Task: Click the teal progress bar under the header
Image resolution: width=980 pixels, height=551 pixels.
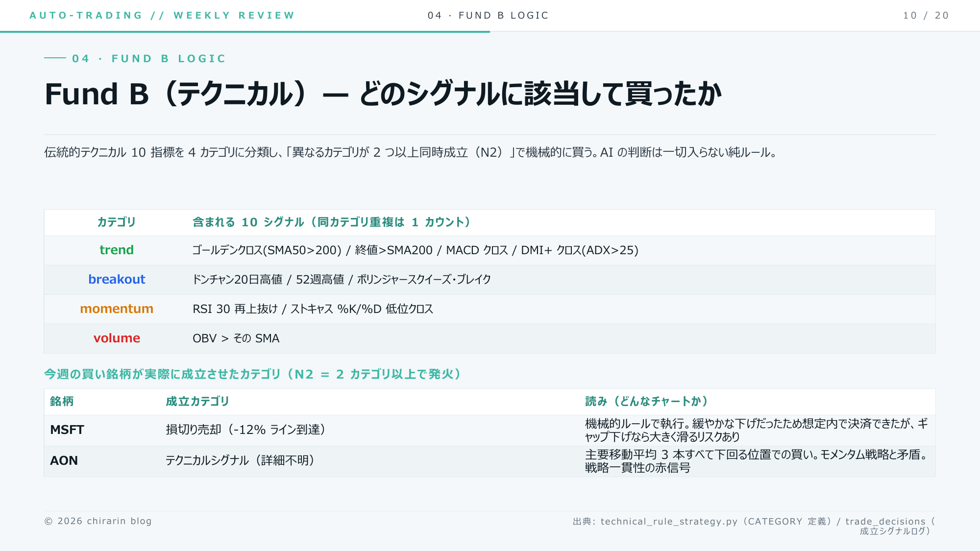Action: 245,32
